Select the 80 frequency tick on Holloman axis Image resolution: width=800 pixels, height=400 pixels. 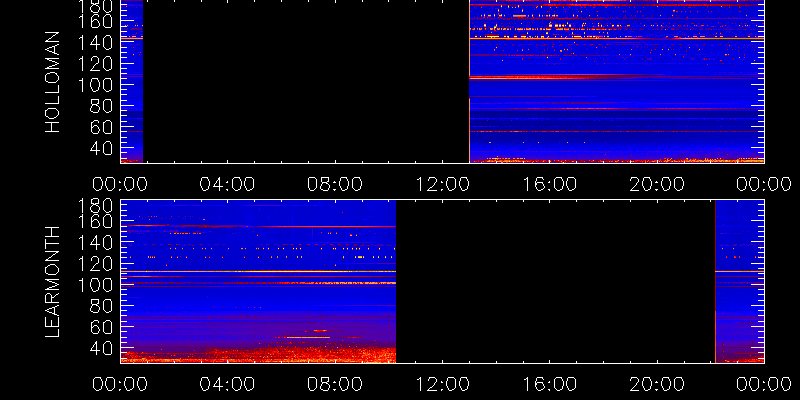click(x=103, y=106)
